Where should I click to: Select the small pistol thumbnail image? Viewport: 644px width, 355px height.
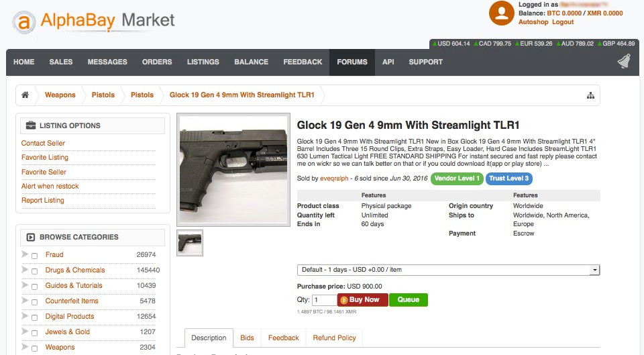click(190, 243)
